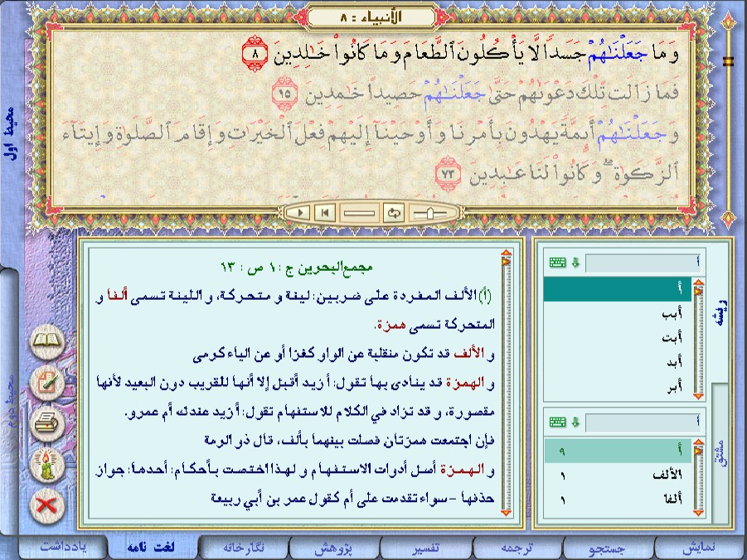This screenshot has width=747, height=560.
Task: Click the source title مجمع البحرين ج ١ ص ١٣
Action: tap(296, 268)
